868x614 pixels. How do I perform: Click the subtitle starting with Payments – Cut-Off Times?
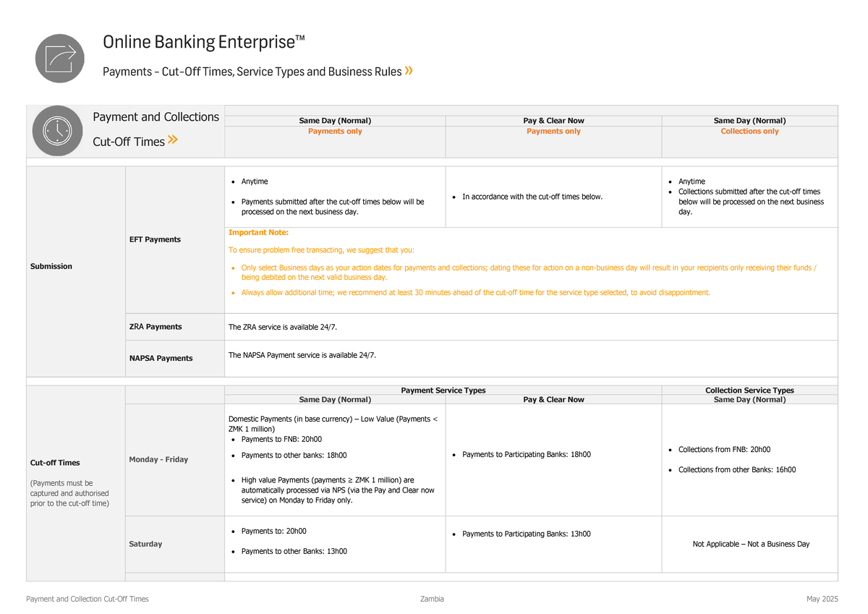click(252, 72)
